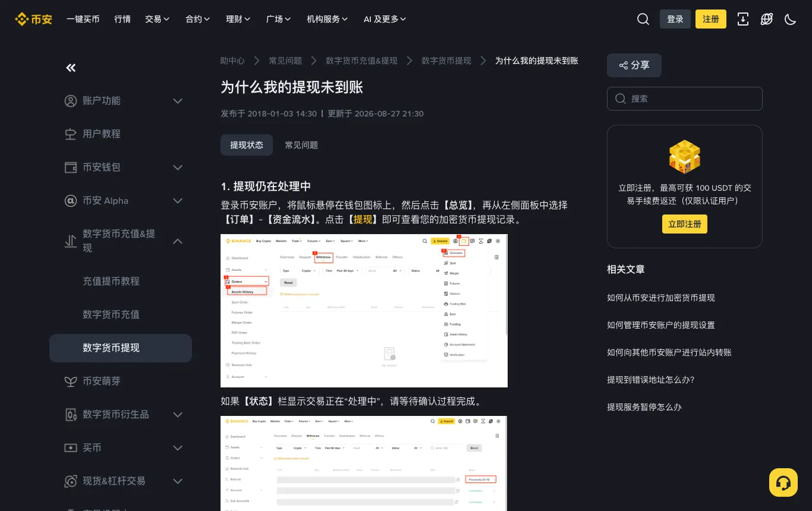
Task: Expand the 币安 Alpha sidebar section
Action: point(178,201)
